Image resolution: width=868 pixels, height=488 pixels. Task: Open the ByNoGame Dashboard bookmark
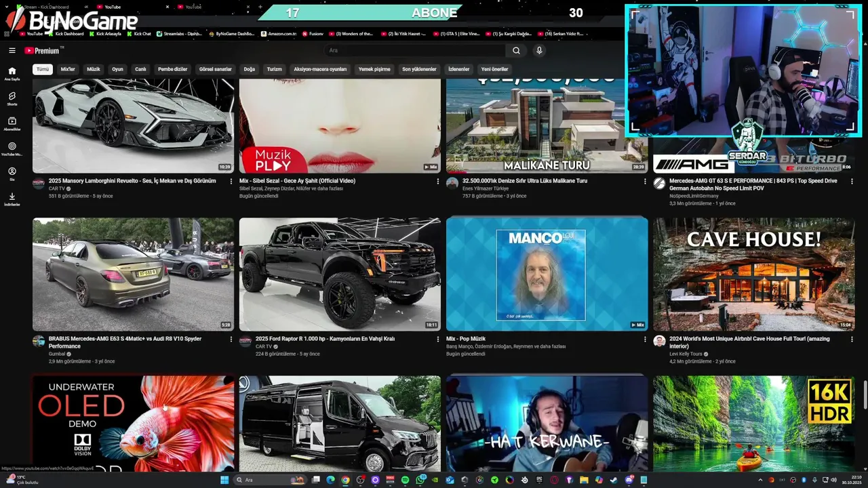(231, 33)
